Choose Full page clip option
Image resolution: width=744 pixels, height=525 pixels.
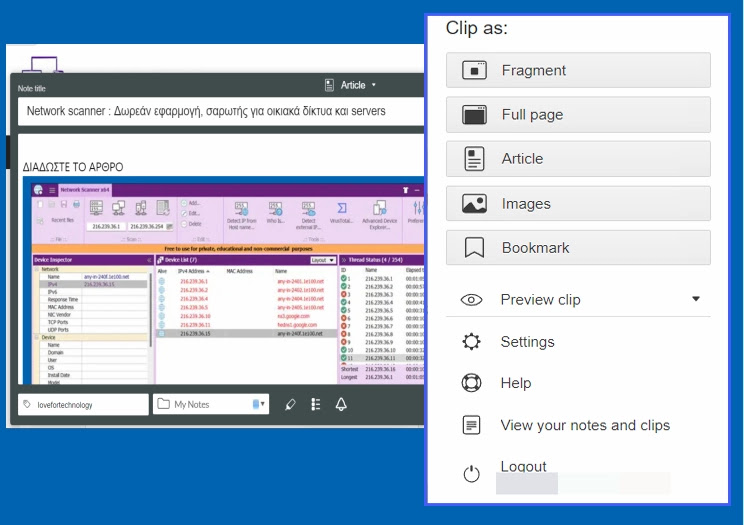(578, 114)
